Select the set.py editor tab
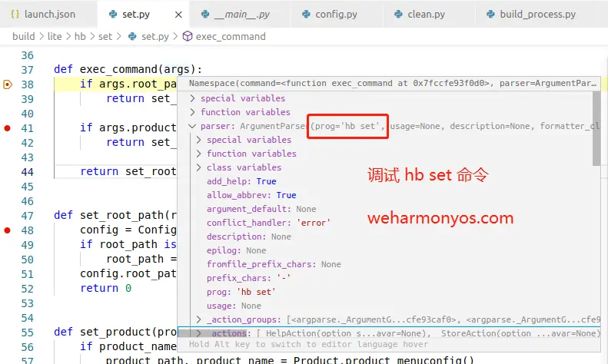This screenshot has height=364, width=608. pyautogui.click(x=136, y=15)
